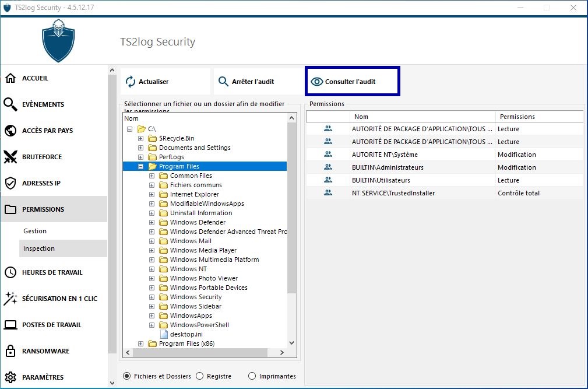Viewport: 588px width, 389px height.
Task: Click user icon for NT SERVICE\TrustedInstaller
Action: coord(328,193)
